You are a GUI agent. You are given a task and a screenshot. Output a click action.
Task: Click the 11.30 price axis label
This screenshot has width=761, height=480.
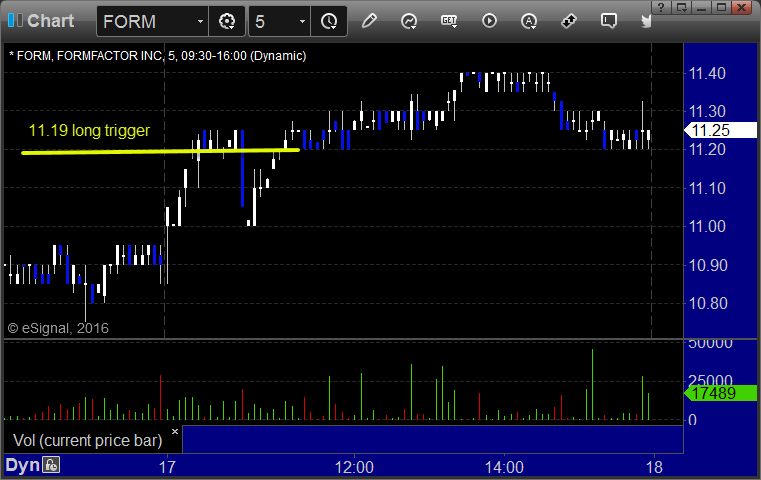coord(707,111)
